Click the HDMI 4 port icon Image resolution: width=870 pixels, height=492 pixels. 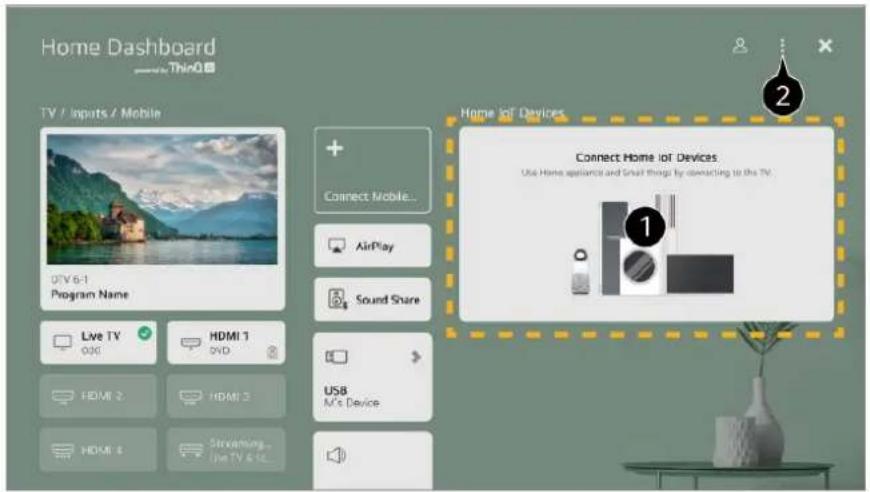pos(63,450)
